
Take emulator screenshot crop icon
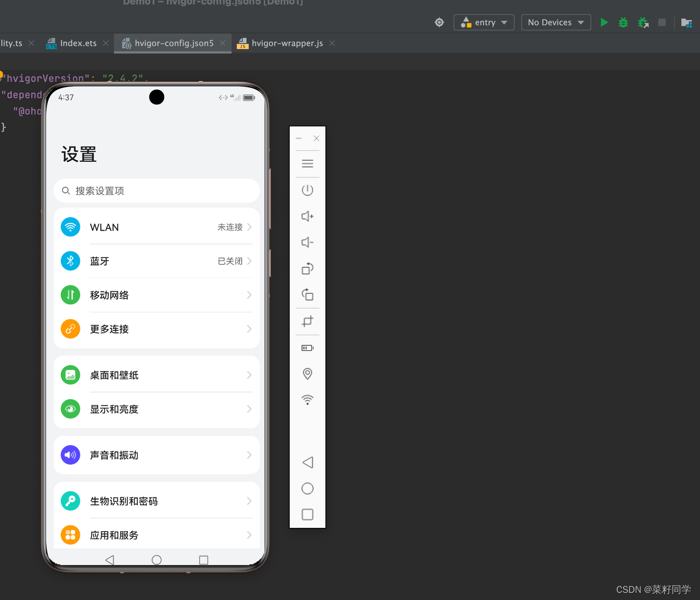(307, 321)
